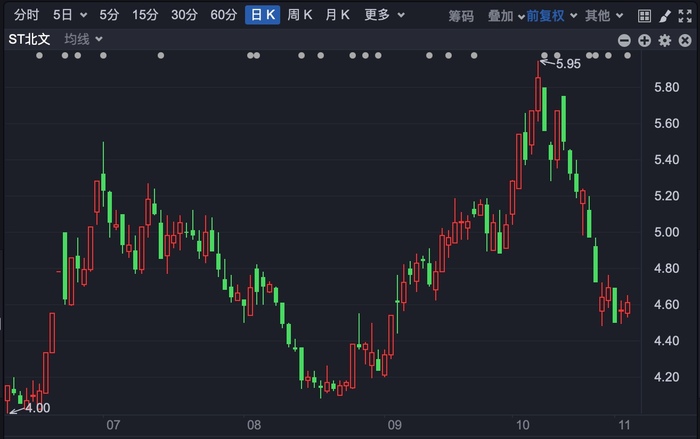Toggle the 筹码 chip distribution panel
700x439 pixels.
click(461, 16)
